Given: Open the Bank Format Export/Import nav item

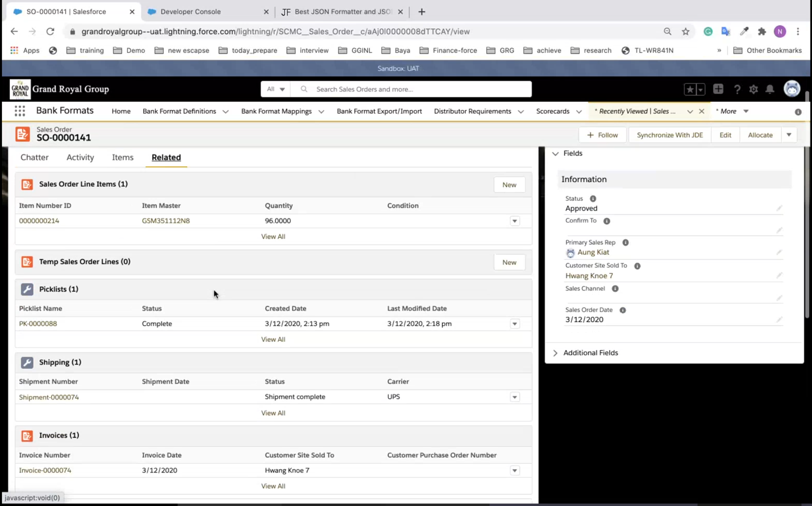Looking at the screenshot, I should pos(379,111).
